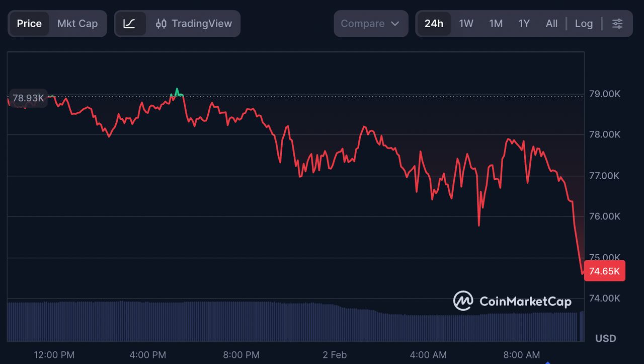The height and width of the screenshot is (364, 644).
Task: Switch to TradingView candlestick chart mode
Action: pyautogui.click(x=196, y=23)
